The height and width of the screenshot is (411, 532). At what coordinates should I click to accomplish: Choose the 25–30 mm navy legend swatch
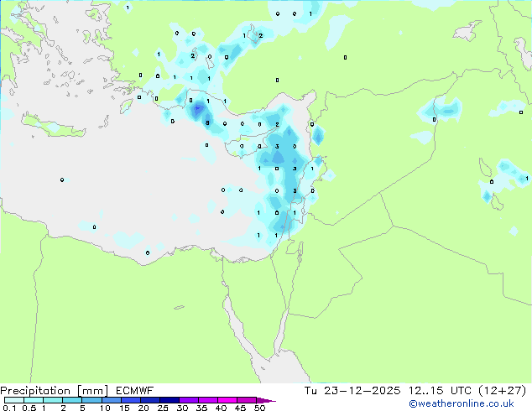[x=170, y=400]
